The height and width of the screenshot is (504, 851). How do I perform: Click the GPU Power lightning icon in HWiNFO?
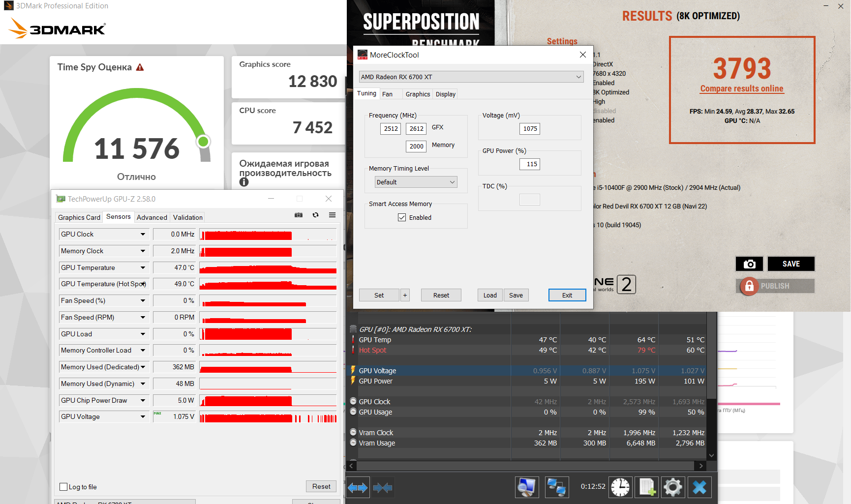(353, 381)
